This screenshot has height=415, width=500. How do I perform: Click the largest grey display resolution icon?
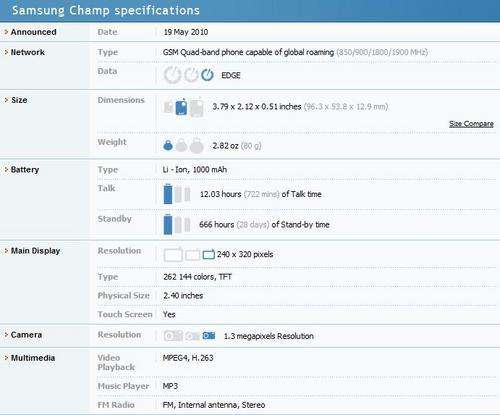click(173, 255)
